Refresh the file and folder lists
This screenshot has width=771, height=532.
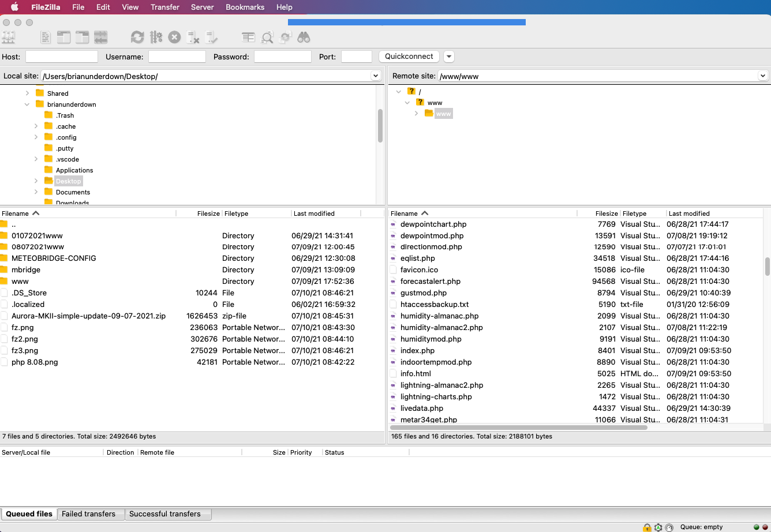(x=137, y=38)
